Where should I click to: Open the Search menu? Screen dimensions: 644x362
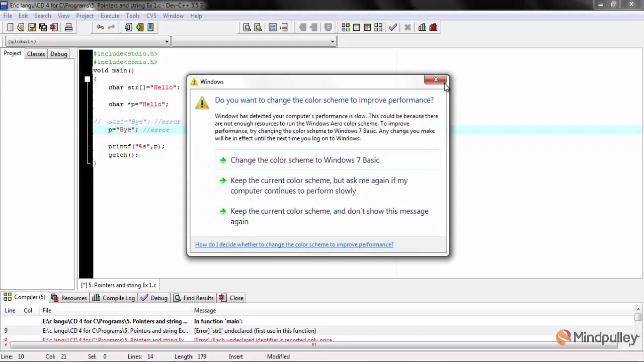[x=43, y=16]
